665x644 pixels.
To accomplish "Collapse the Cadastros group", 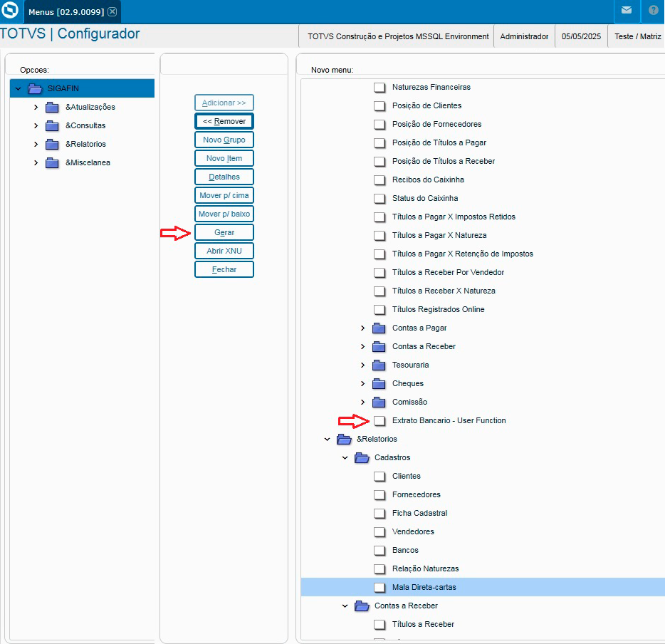I will pos(345,458).
